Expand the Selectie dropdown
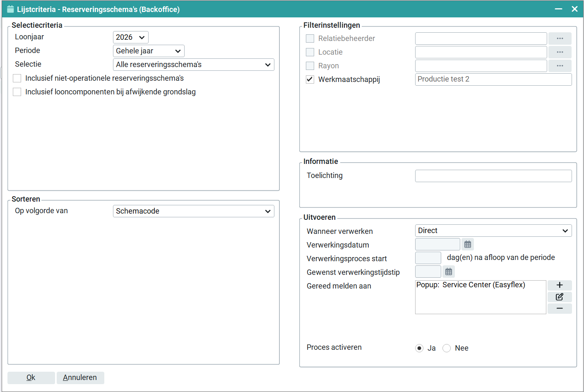Viewport: 584px width, 392px height. coord(194,65)
